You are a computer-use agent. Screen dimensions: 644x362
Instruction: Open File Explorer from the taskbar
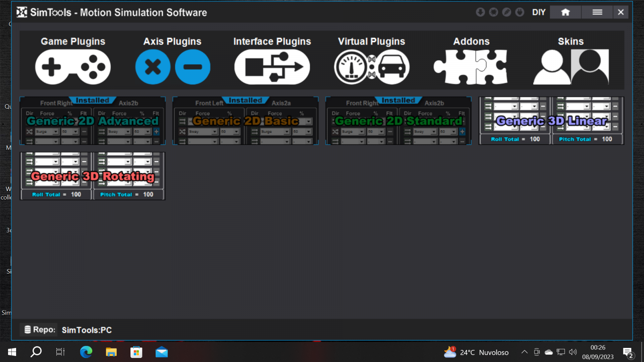click(111, 352)
